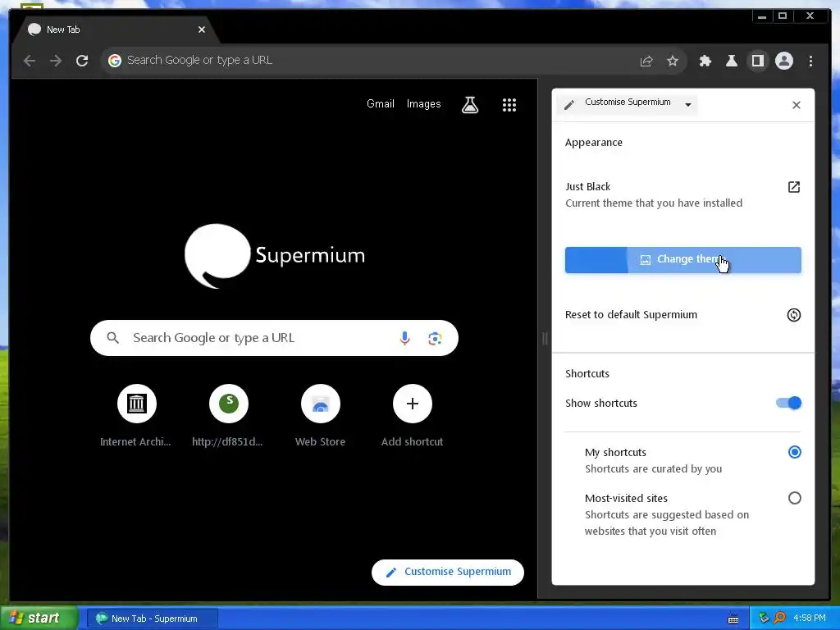Open the experiments flask in toolbar
The image size is (840, 630).
pos(731,61)
